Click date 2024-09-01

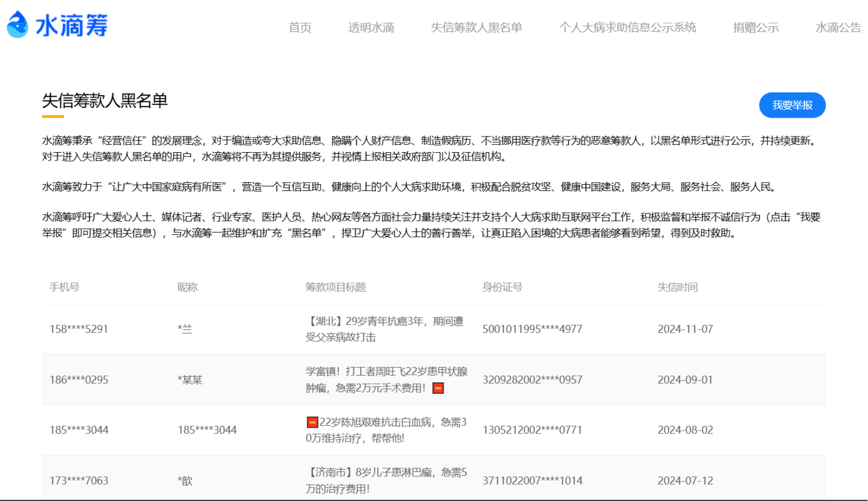click(685, 380)
